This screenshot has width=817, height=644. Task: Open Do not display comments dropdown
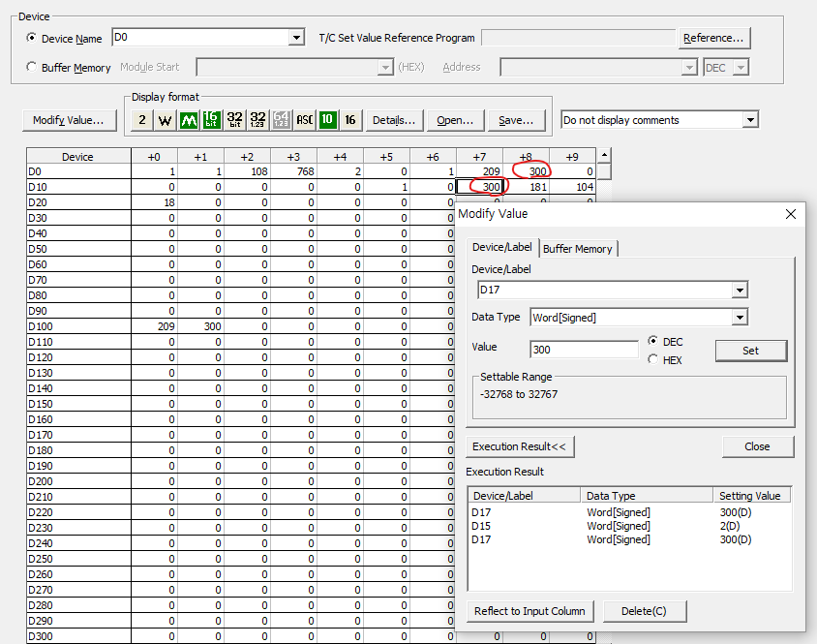[x=750, y=120]
